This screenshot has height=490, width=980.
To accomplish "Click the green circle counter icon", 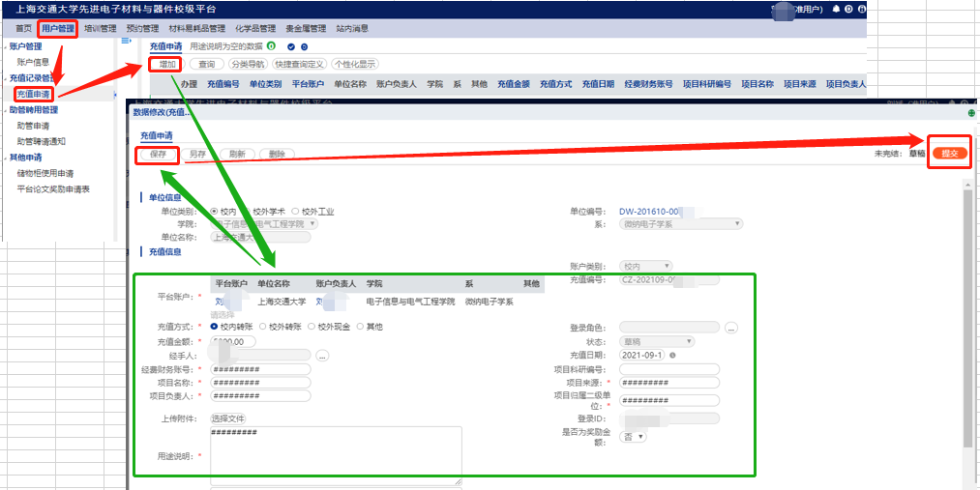I will click(x=271, y=46).
